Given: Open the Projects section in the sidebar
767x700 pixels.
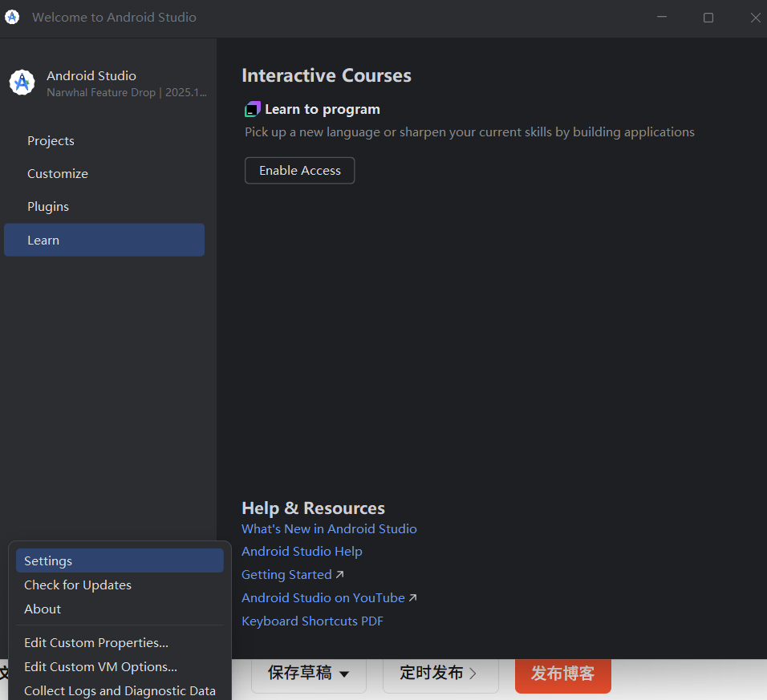Looking at the screenshot, I should pos(51,140).
